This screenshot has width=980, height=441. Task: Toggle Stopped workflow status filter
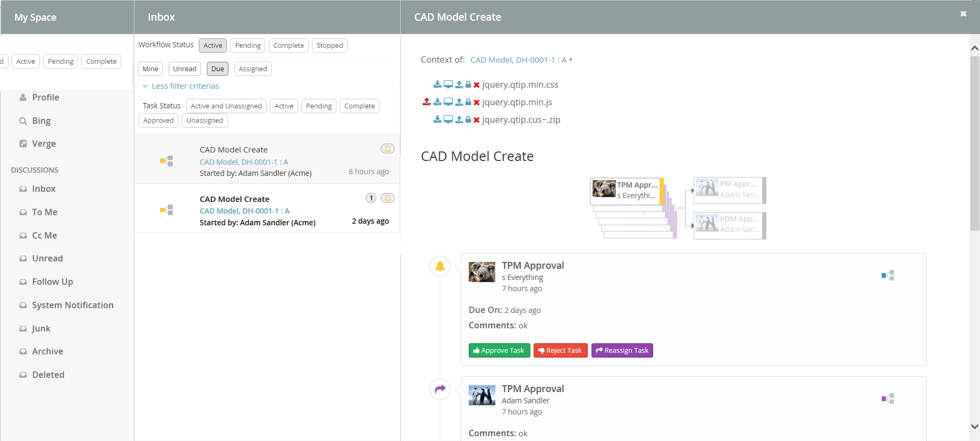pos(330,46)
